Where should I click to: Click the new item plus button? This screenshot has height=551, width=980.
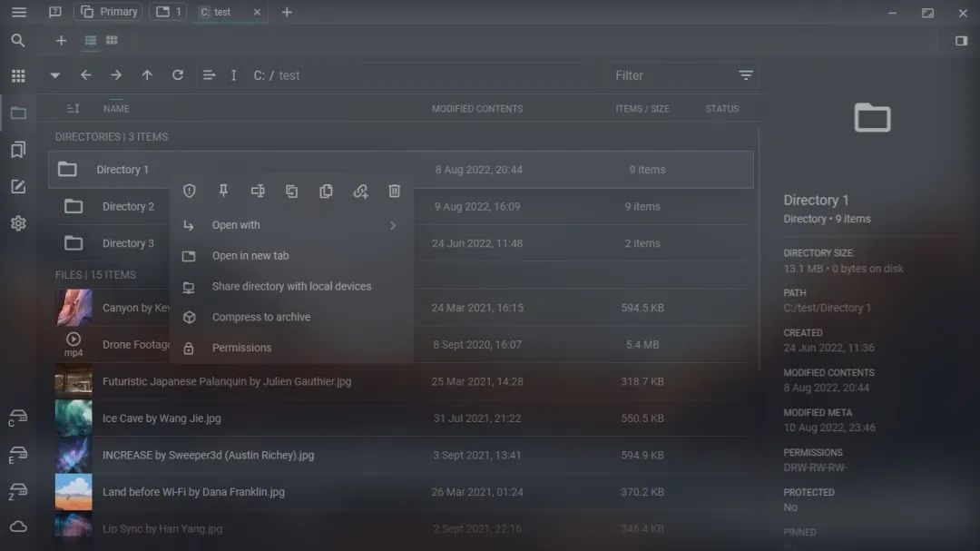(61, 41)
